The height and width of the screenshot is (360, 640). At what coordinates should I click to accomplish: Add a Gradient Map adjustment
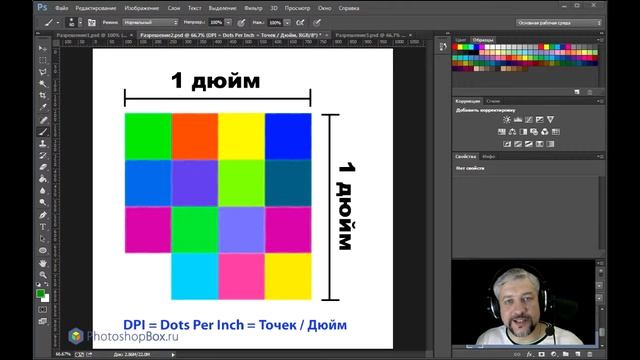click(550, 144)
